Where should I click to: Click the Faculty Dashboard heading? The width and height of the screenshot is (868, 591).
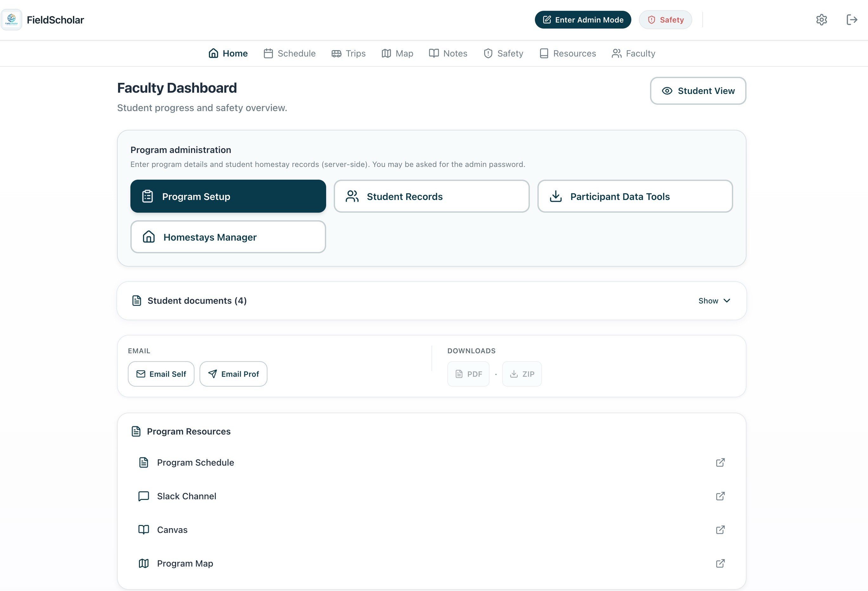(177, 88)
